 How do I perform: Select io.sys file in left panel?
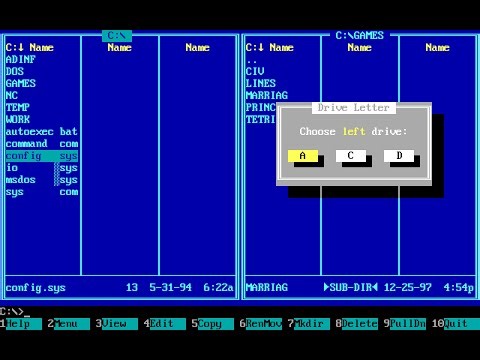(42, 168)
